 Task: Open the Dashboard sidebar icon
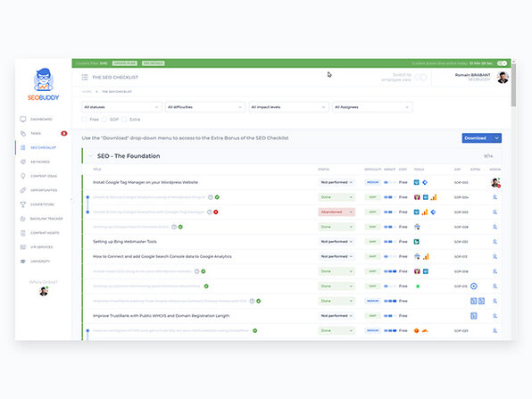pos(23,119)
